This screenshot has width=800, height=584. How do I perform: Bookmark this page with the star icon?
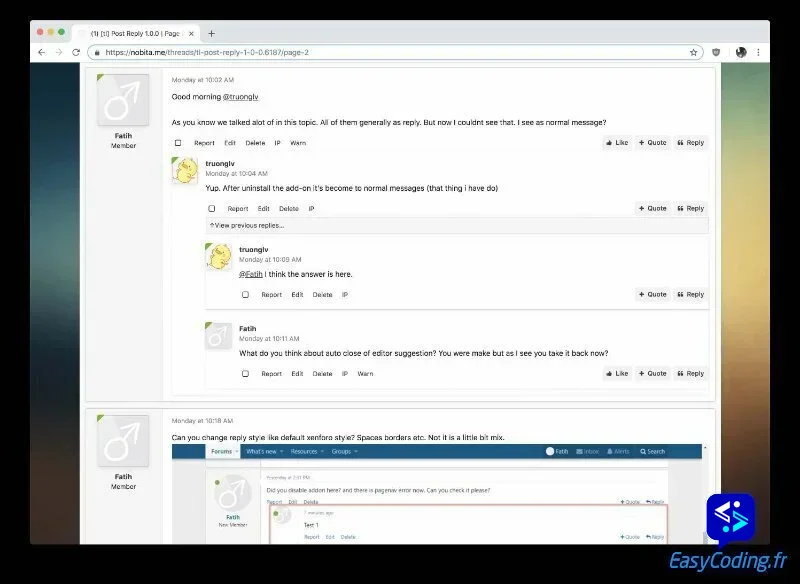click(x=693, y=52)
